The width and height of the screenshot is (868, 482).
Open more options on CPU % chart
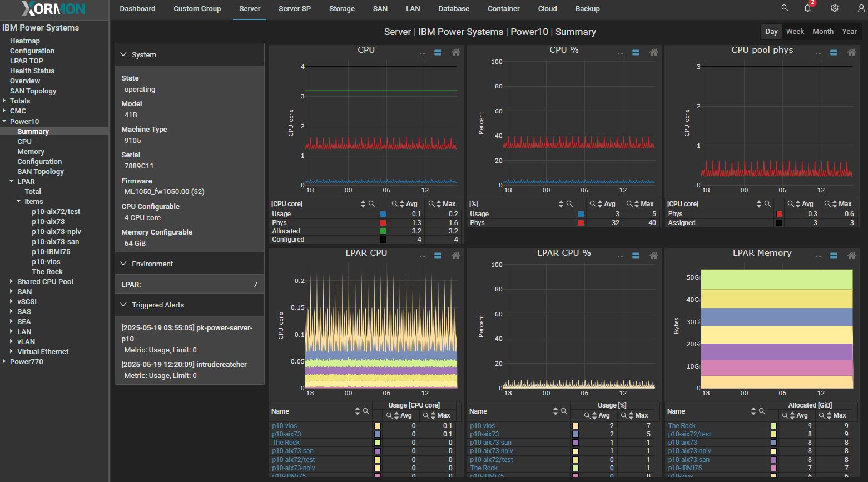pos(621,53)
